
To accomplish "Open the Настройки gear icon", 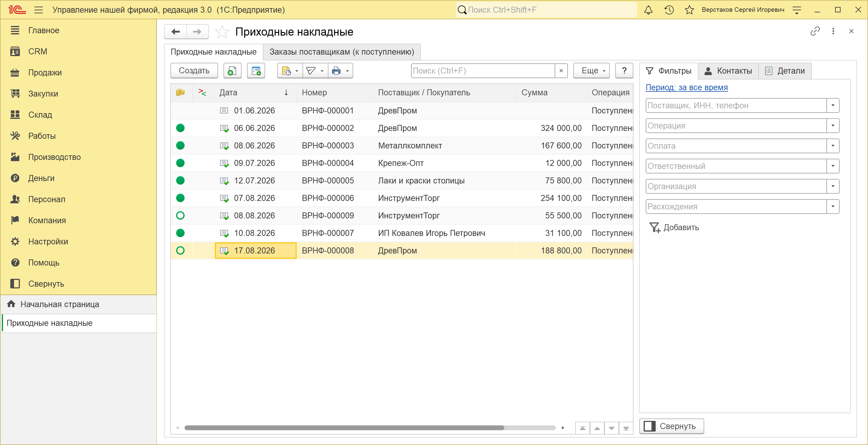I will point(15,242).
